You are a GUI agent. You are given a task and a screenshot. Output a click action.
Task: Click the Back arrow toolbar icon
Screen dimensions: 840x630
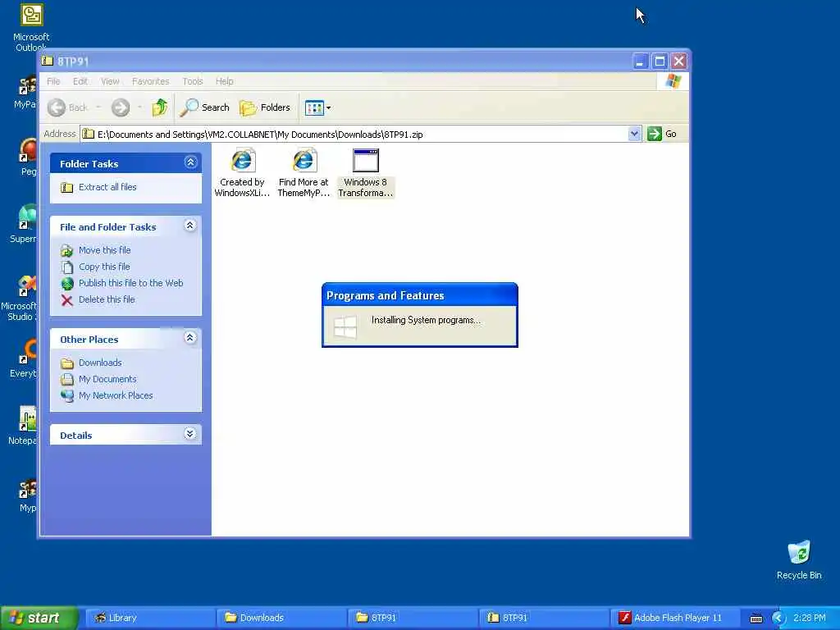(x=57, y=107)
